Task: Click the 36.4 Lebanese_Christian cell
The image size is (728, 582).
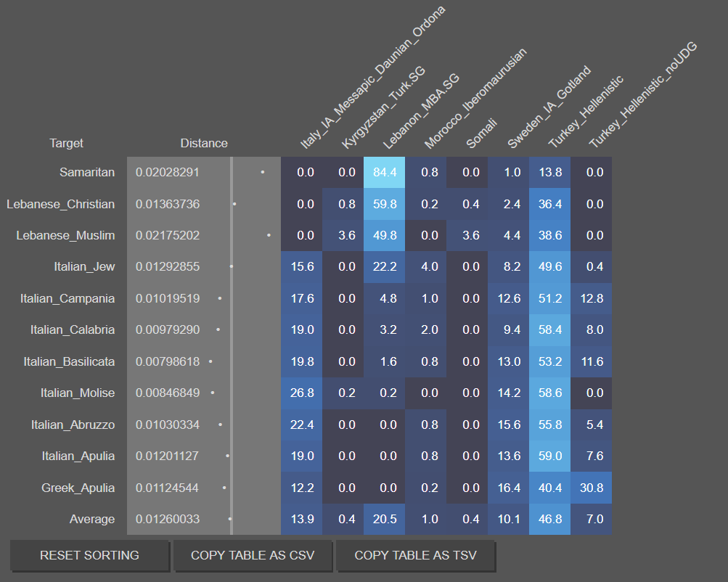Action: 549,204
